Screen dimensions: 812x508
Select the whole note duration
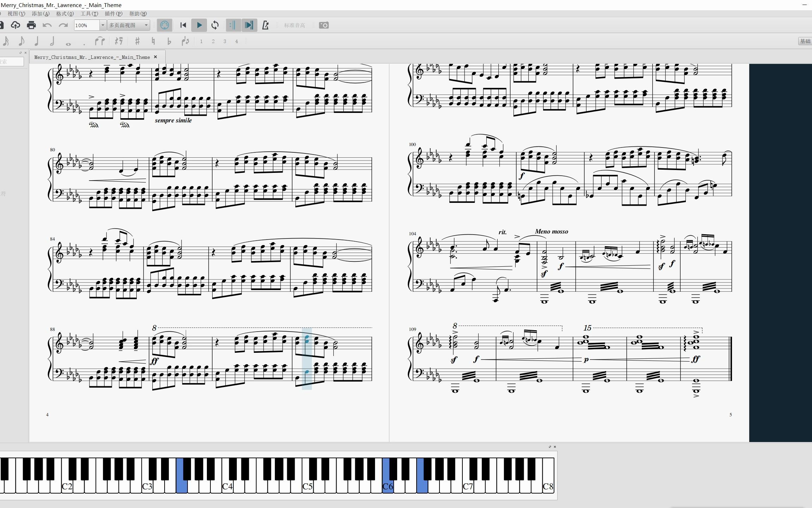[68, 44]
